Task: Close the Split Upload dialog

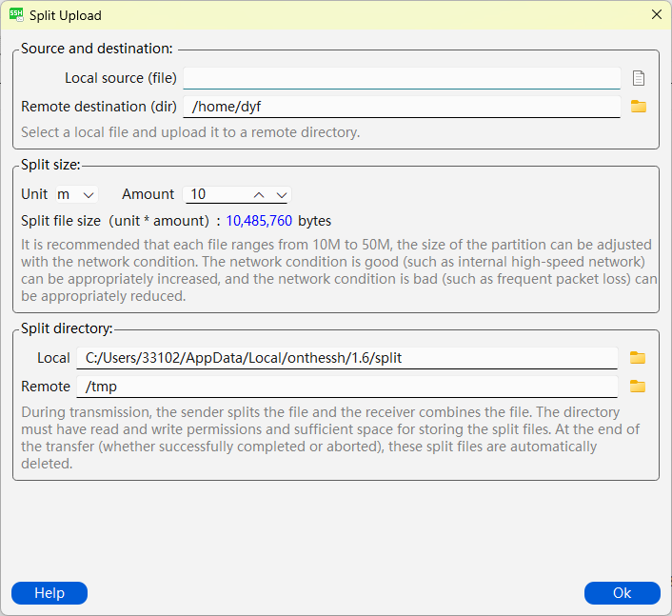Action: point(656,14)
